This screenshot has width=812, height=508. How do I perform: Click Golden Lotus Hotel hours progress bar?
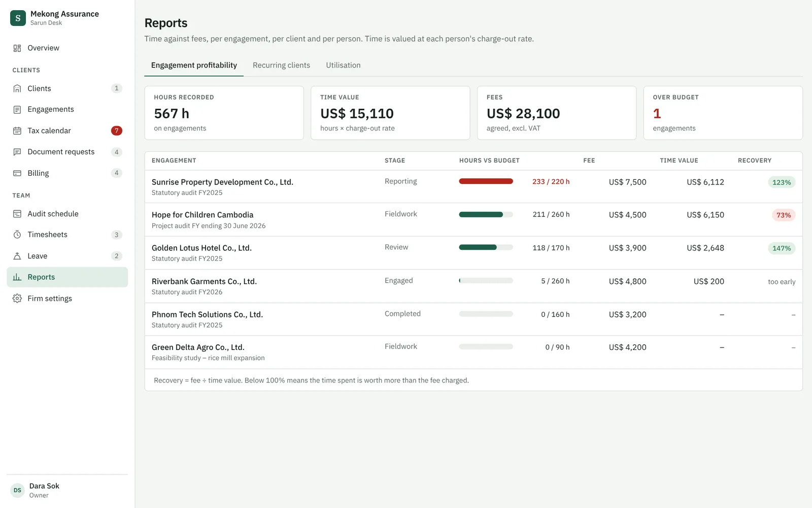486,247
